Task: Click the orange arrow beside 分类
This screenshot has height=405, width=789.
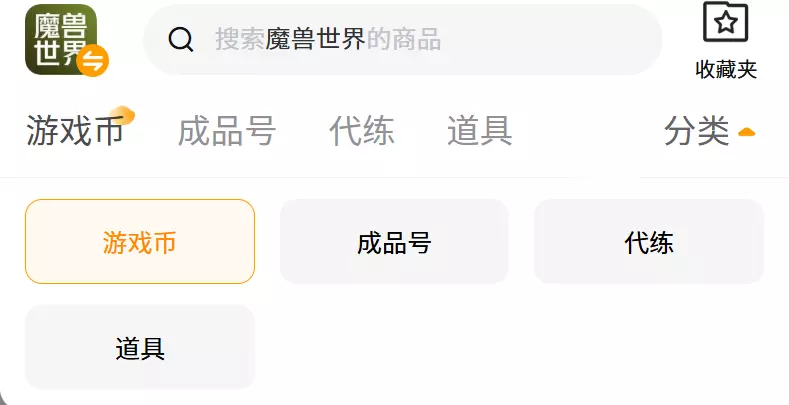Action: (746, 131)
